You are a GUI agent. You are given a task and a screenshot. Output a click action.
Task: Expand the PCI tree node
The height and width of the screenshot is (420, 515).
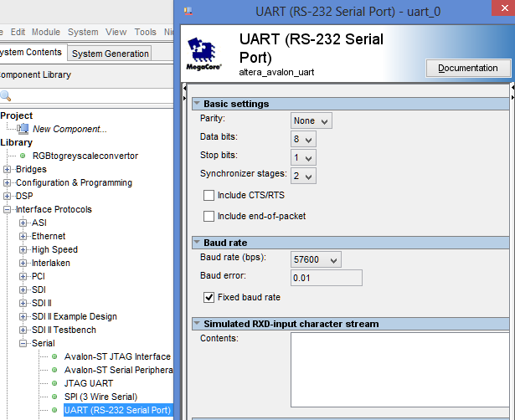[x=23, y=277]
